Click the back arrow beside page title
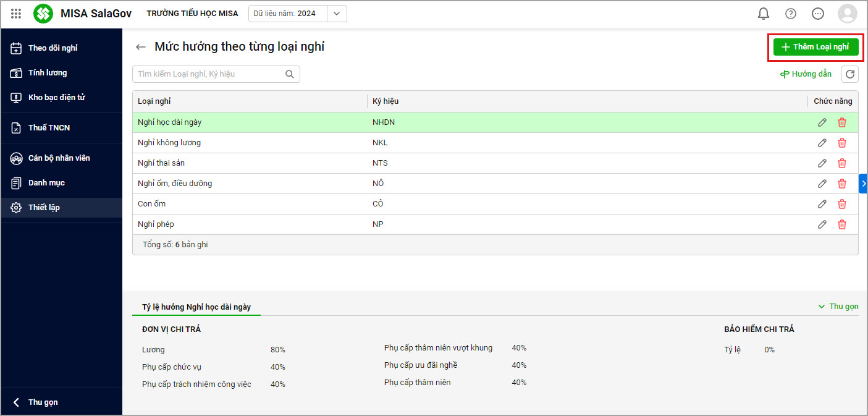868x416 pixels. [141, 47]
